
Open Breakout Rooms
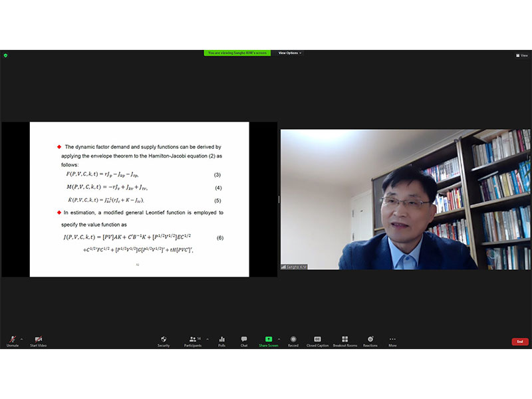[x=344, y=340]
